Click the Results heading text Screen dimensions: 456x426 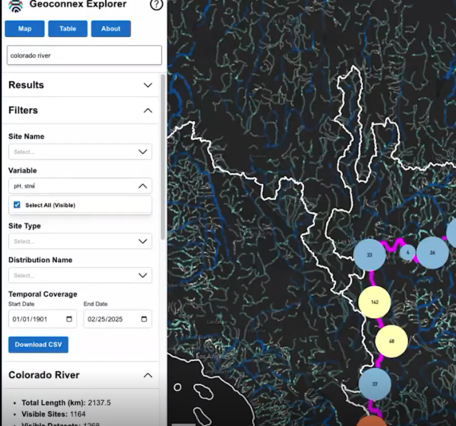click(26, 85)
